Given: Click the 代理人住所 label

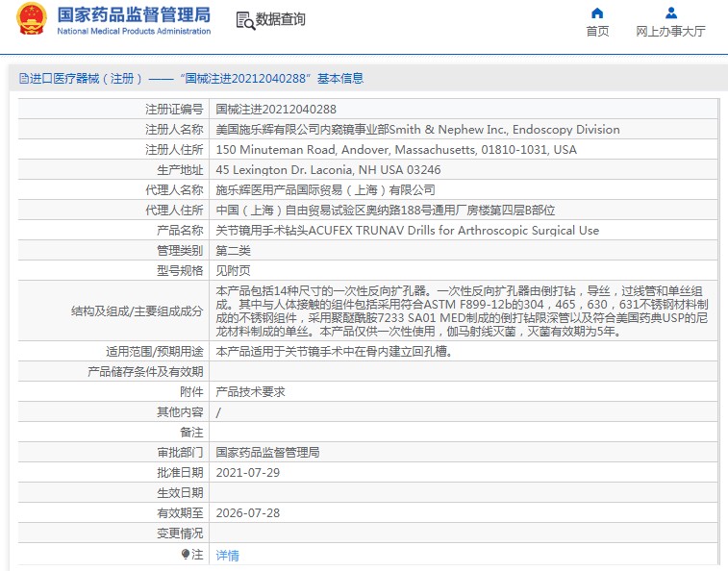Looking at the screenshot, I should coord(174,211).
